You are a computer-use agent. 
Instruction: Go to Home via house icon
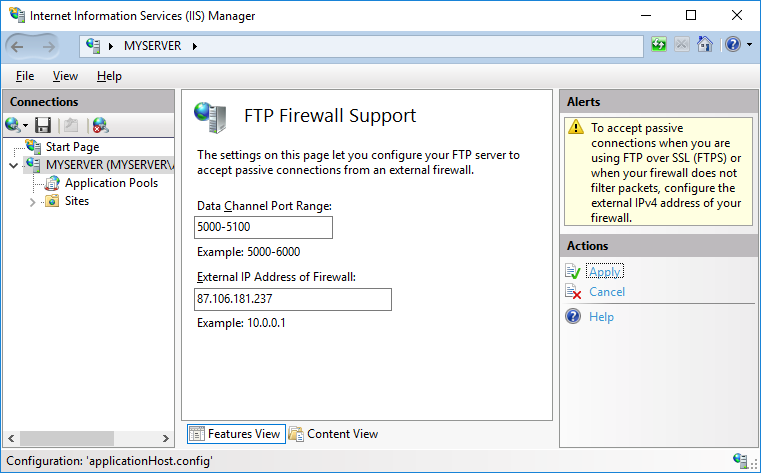(705, 45)
